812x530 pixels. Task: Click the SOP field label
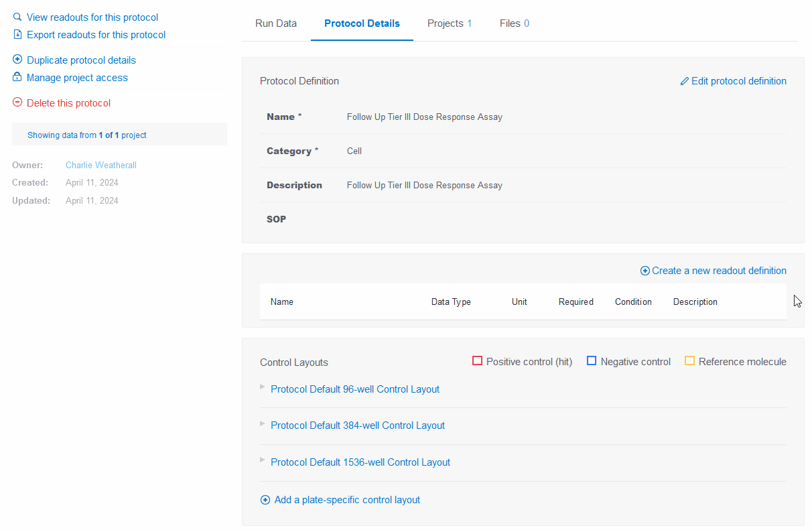(276, 219)
